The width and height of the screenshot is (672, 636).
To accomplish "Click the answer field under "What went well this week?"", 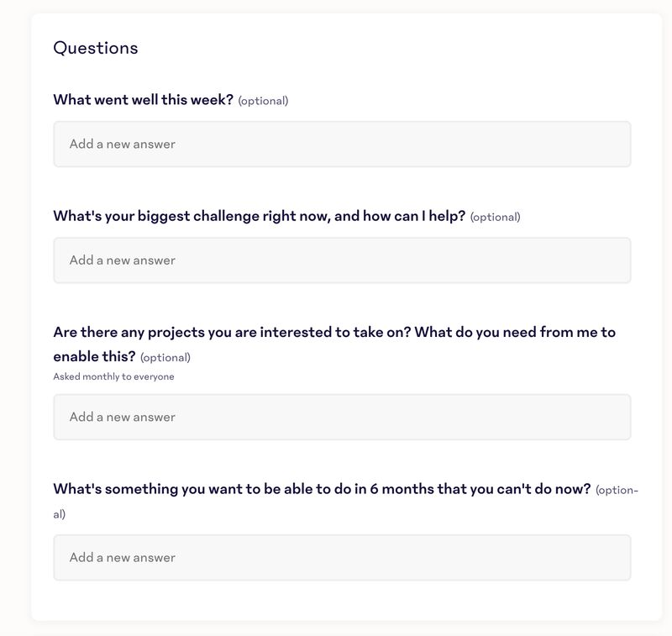I will tap(342, 144).
